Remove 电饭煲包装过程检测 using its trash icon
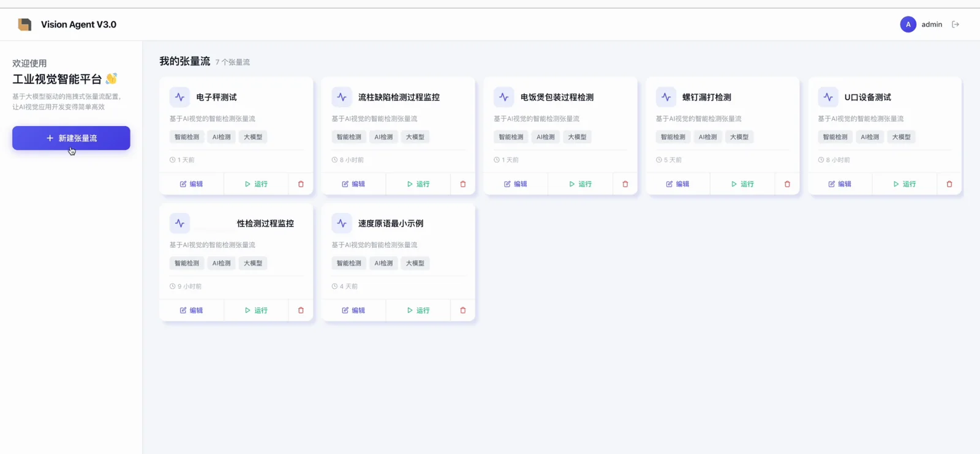Image resolution: width=980 pixels, height=454 pixels. pyautogui.click(x=625, y=184)
